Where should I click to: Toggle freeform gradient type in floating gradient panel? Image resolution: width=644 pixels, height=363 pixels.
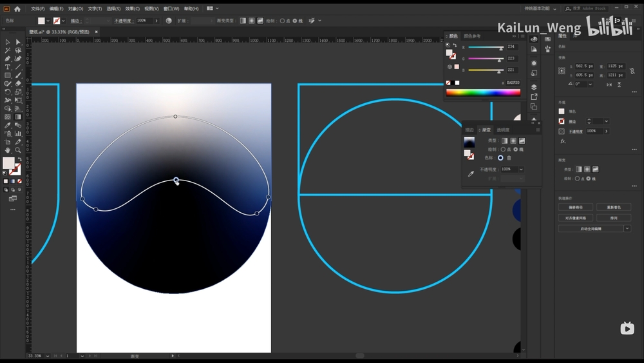(x=522, y=141)
